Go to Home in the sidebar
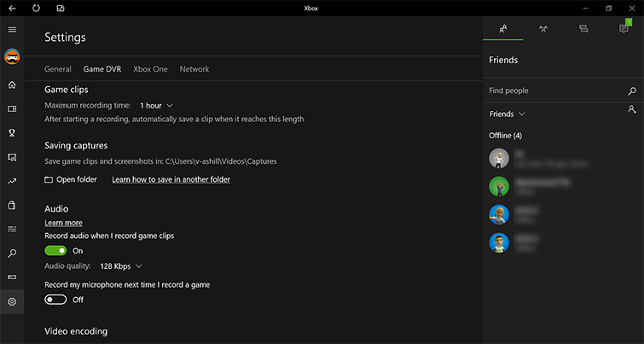The width and height of the screenshot is (644, 344). pyautogui.click(x=12, y=85)
